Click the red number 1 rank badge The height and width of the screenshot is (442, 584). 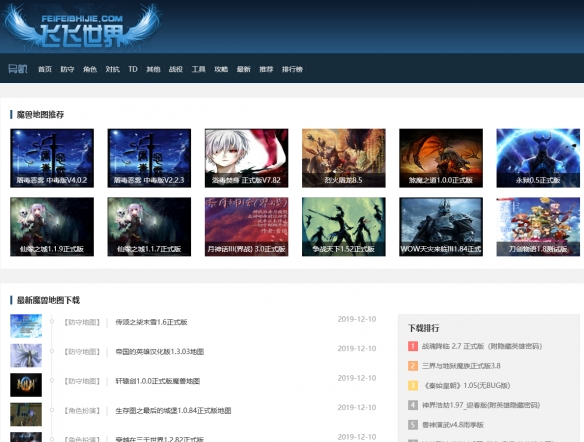[413, 346]
